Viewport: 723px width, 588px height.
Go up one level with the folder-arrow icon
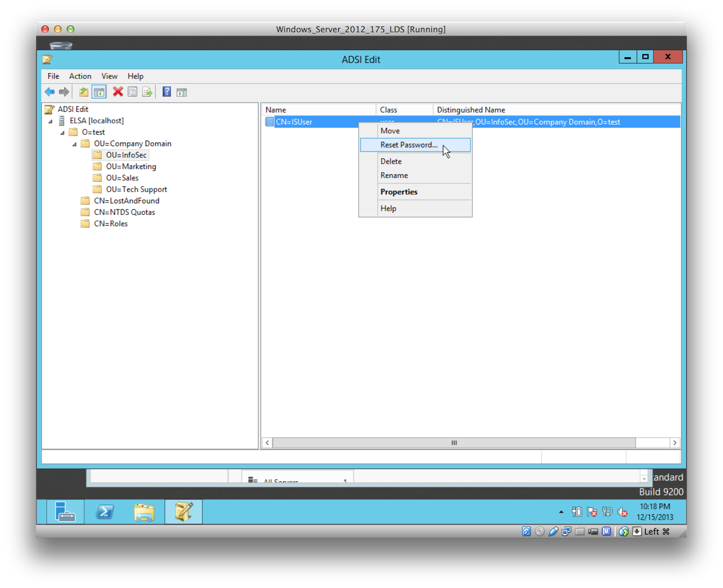coord(84,92)
